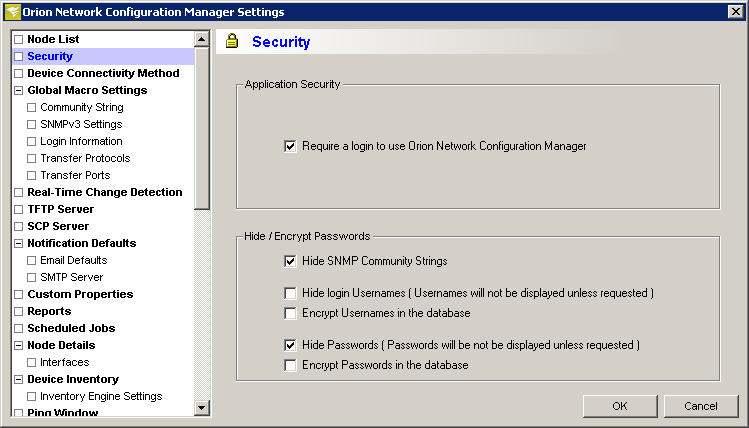Click scrollbar up arrow in settings tree
The width and height of the screenshot is (749, 428).
click(202, 40)
